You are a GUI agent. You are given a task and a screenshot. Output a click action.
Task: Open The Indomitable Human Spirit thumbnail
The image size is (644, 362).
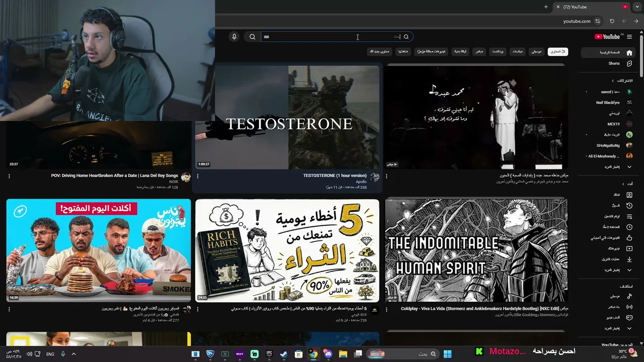coord(476,250)
